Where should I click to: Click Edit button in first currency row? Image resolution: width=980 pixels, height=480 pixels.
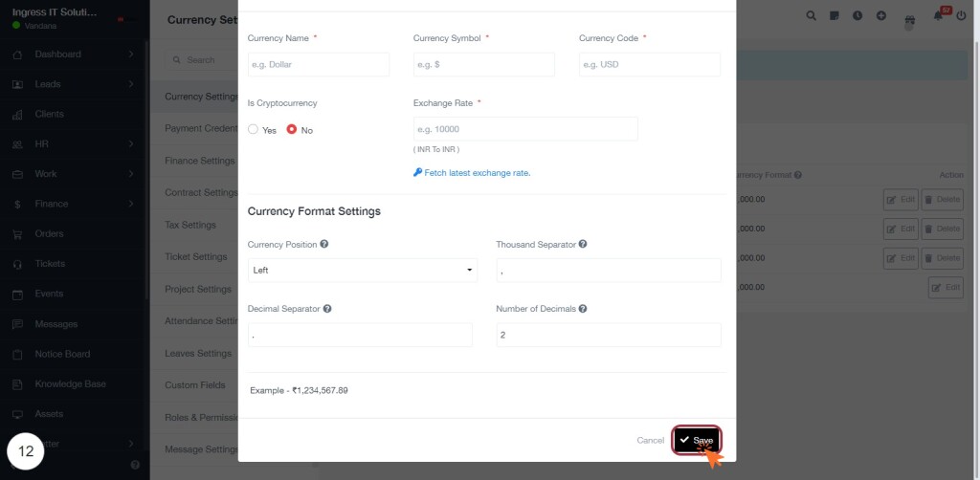point(901,200)
